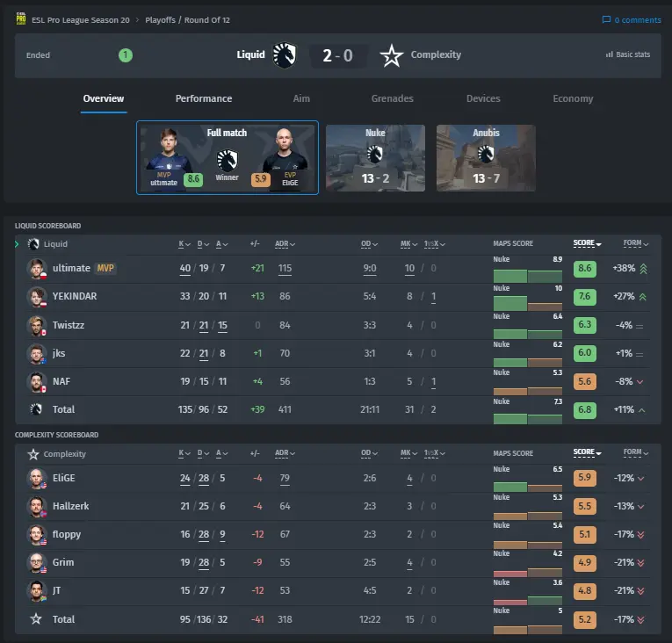
Task: Click floppy's player avatar
Action: (x=37, y=535)
